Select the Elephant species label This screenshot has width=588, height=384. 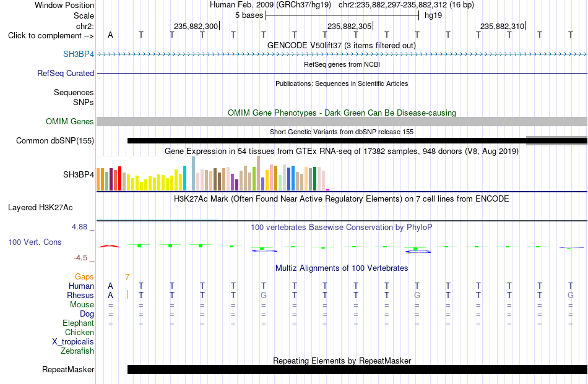click(79, 323)
